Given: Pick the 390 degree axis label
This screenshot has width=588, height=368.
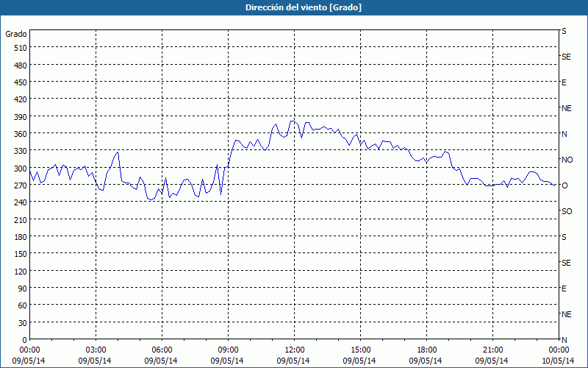Looking at the screenshot, I should [x=21, y=117].
